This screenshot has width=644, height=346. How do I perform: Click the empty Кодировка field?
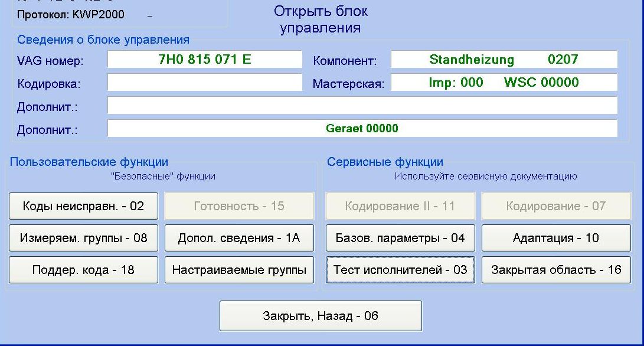[x=204, y=82]
